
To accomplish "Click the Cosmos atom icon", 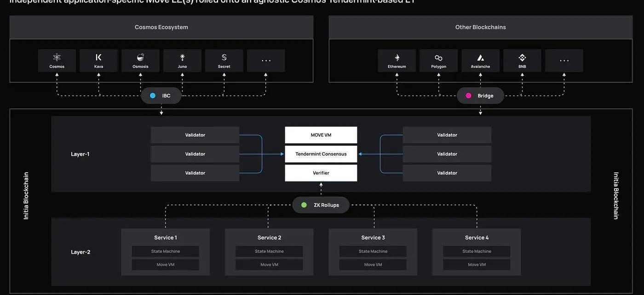I will 57,57.
